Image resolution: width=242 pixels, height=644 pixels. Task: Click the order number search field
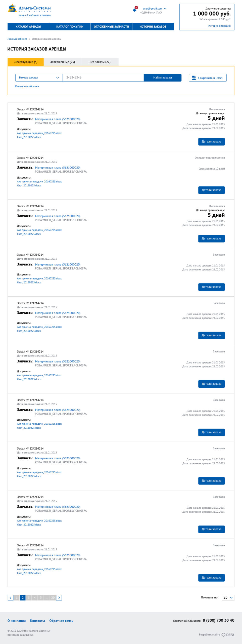click(x=103, y=78)
